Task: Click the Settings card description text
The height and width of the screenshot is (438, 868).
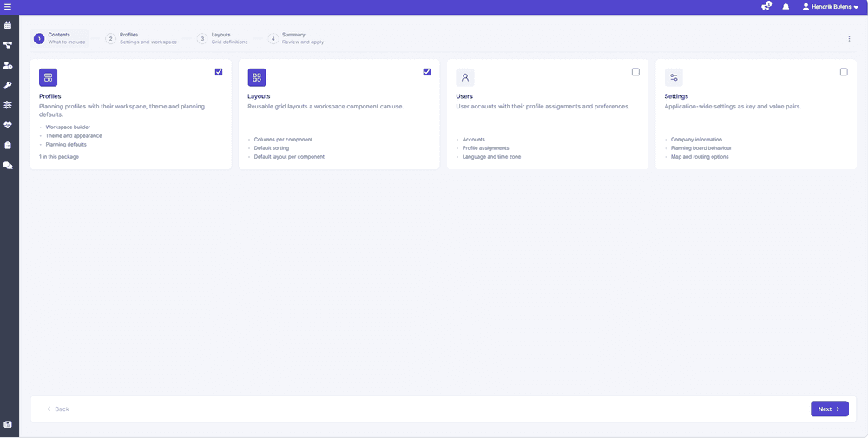Action: 733,106
